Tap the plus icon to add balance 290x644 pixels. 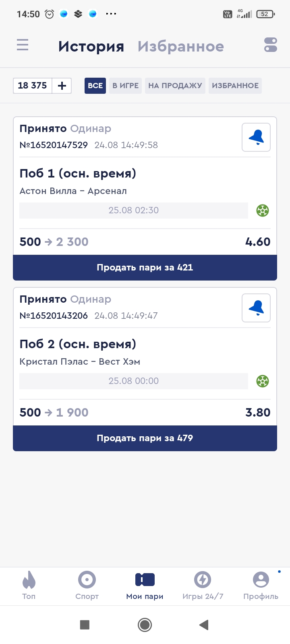tap(62, 86)
